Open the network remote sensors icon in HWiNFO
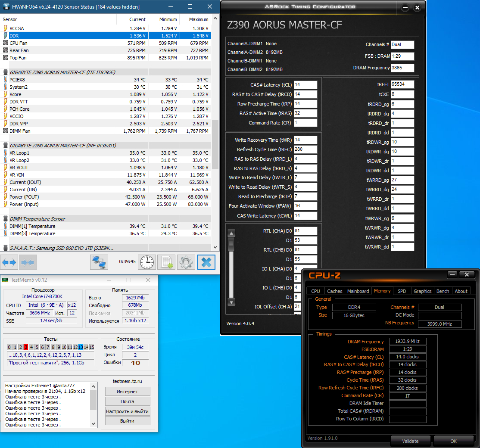The image size is (480, 448). 99,262
